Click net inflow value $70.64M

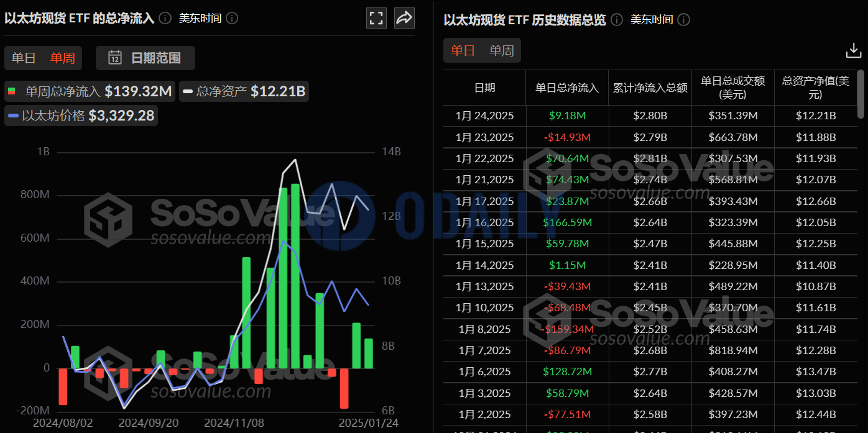click(567, 158)
